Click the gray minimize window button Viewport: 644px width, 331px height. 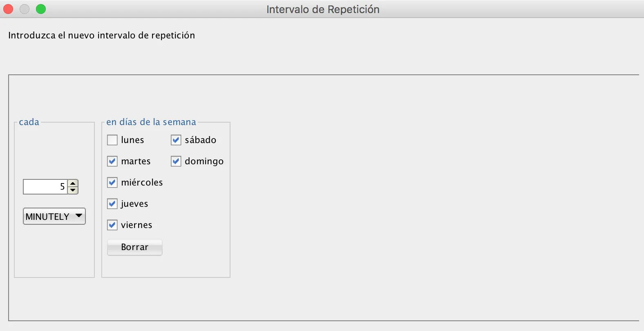25,9
